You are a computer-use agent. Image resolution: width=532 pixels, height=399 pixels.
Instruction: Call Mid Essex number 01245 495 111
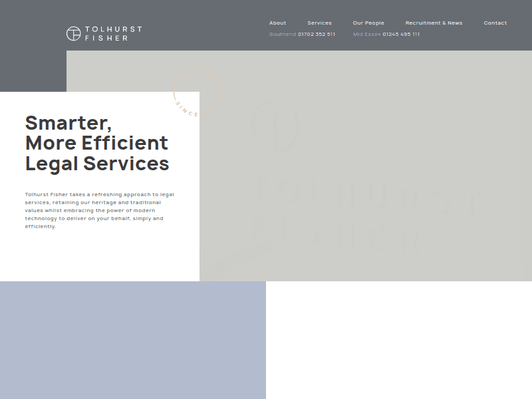pos(401,35)
